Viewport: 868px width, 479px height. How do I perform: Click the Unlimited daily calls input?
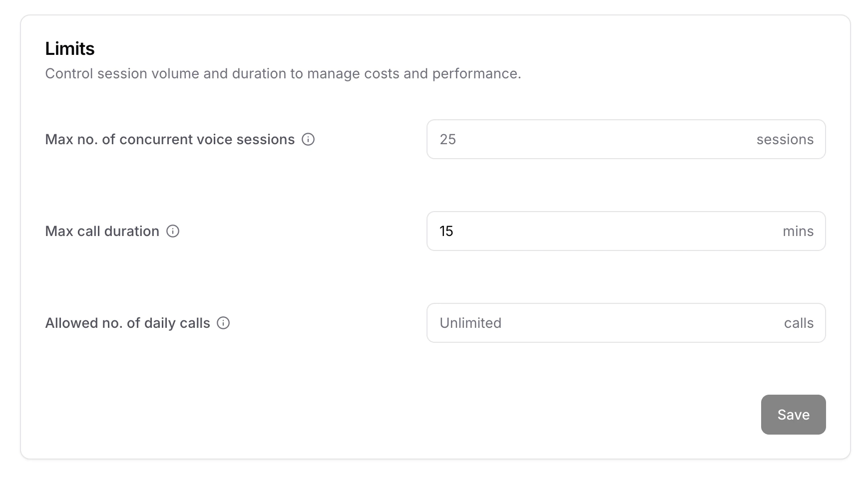point(574,323)
